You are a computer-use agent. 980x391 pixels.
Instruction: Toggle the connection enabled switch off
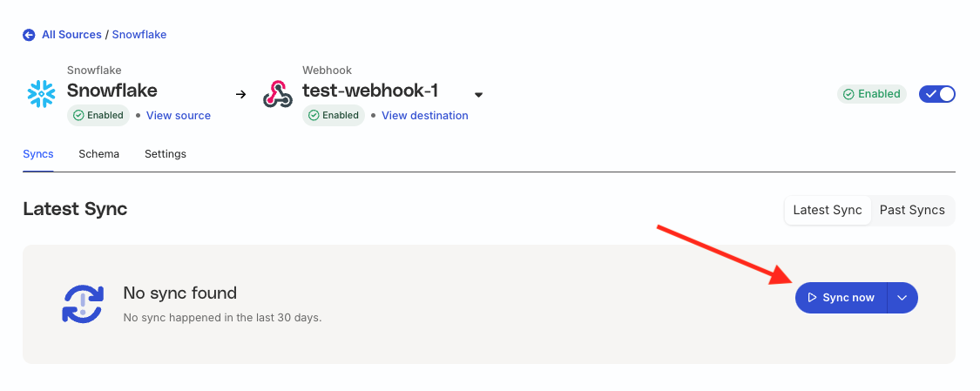tap(936, 94)
